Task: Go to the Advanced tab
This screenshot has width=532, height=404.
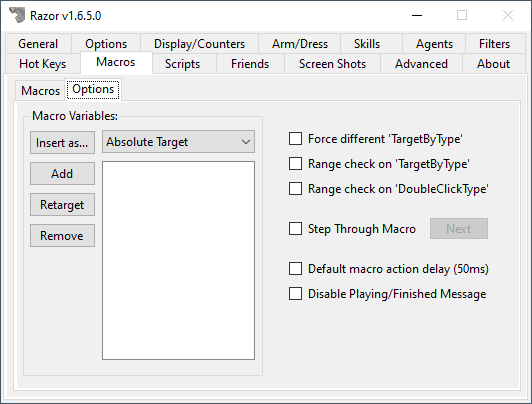Action: pos(421,64)
